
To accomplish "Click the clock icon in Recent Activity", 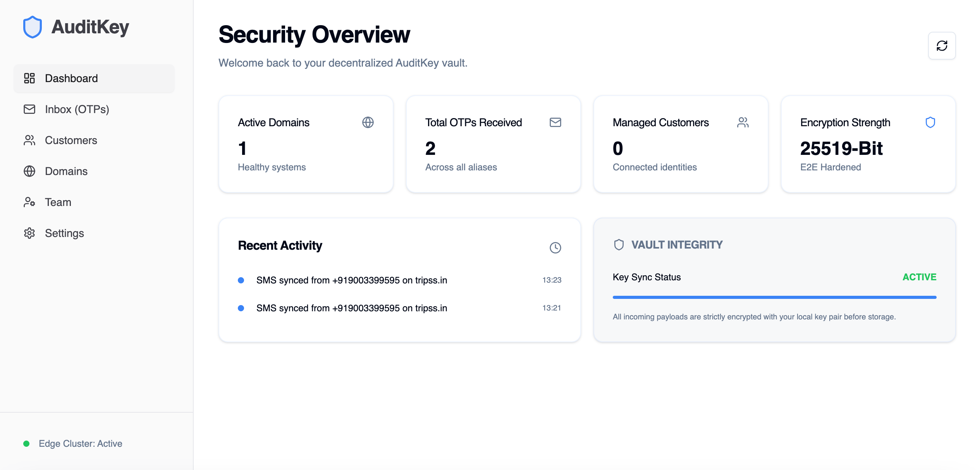I will 555,247.
